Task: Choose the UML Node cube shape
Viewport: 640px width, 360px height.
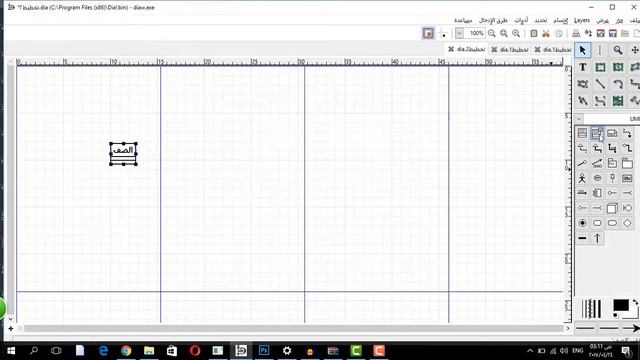Action: click(x=612, y=208)
